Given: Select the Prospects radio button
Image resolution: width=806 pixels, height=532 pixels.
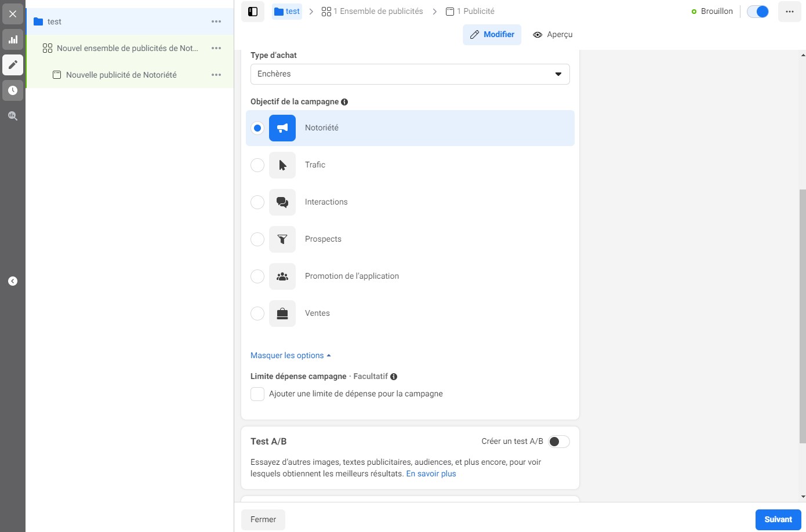Looking at the screenshot, I should click(x=257, y=239).
